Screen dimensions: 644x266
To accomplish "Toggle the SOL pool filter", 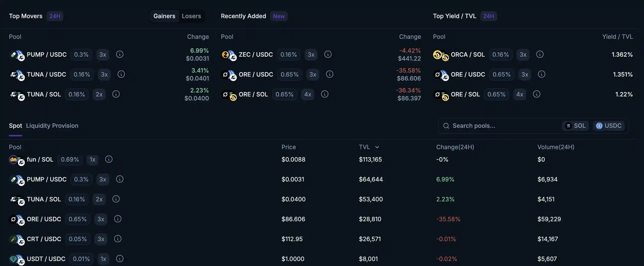I will click(575, 126).
